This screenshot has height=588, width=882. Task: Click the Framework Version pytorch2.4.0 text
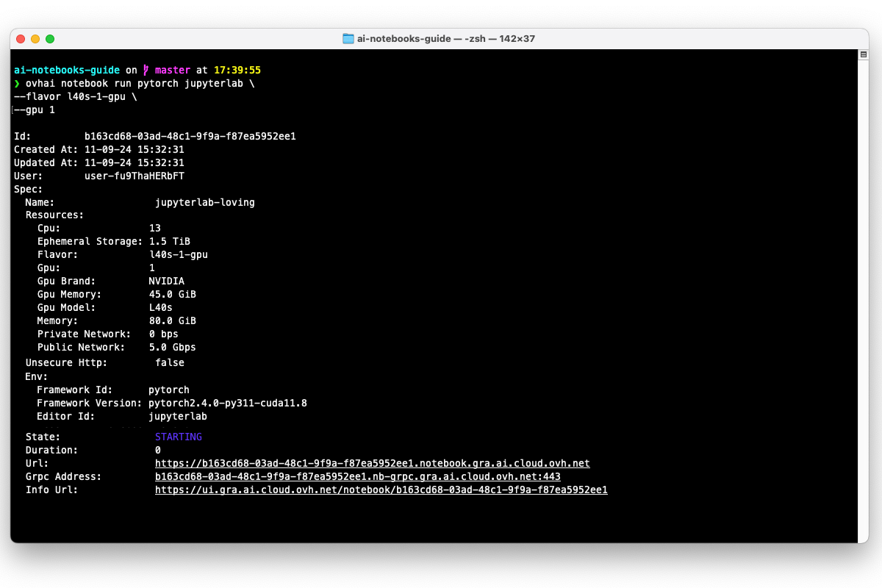tap(228, 403)
